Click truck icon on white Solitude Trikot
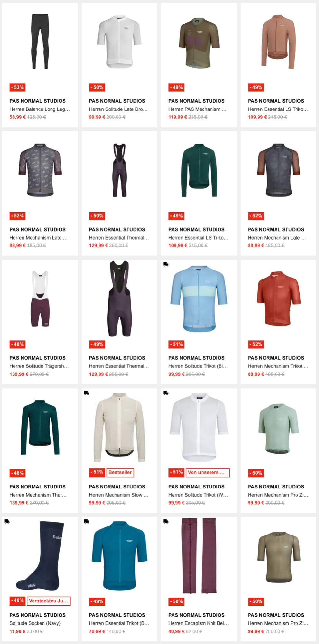This screenshot has width=319, height=644. [x=166, y=393]
